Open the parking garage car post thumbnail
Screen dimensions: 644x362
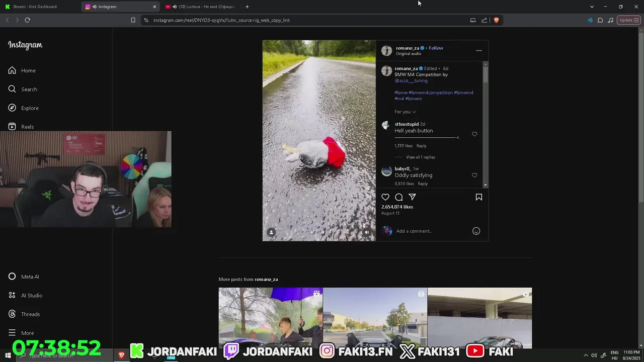[x=479, y=318]
